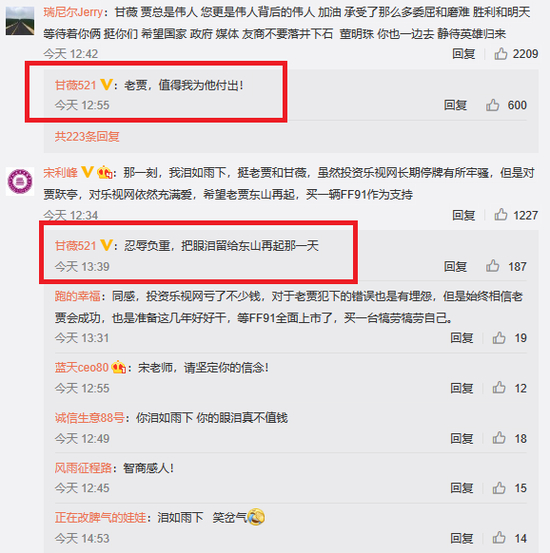
Task: Open 宋利峰's profile from the username
Action: (60, 173)
